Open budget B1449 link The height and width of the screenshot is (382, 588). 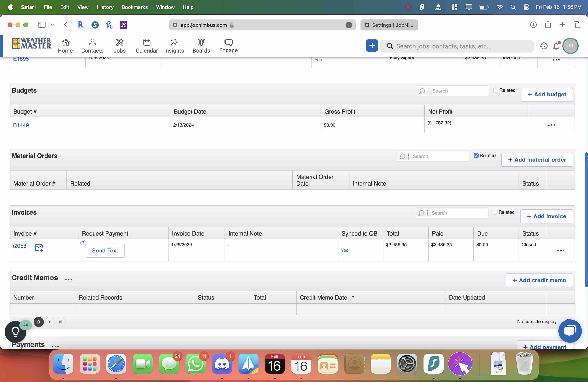[21, 125]
